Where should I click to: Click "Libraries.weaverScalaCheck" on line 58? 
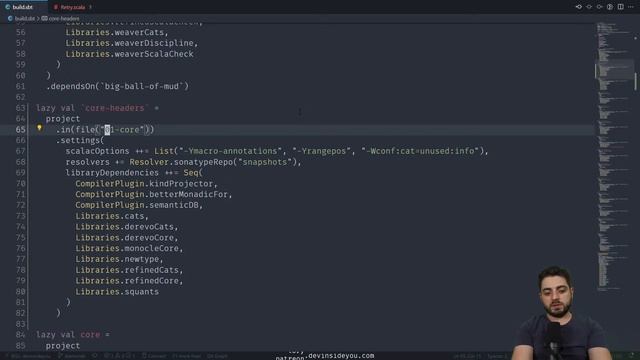click(129, 54)
